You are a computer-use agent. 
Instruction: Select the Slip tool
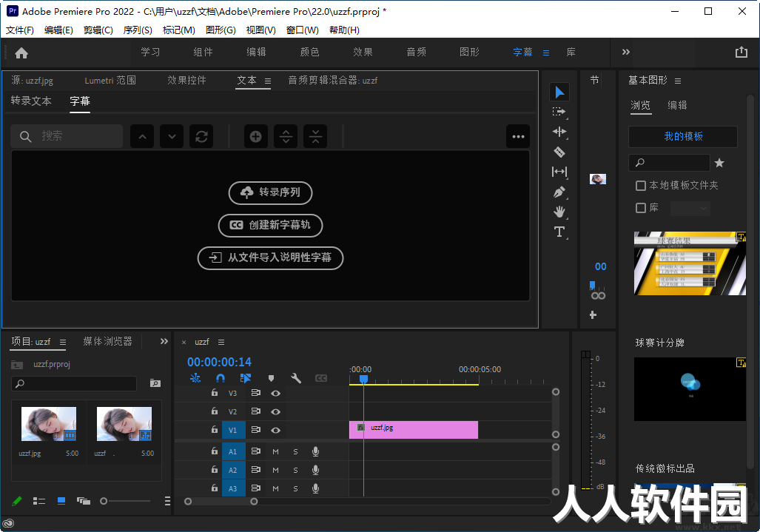pos(559,172)
